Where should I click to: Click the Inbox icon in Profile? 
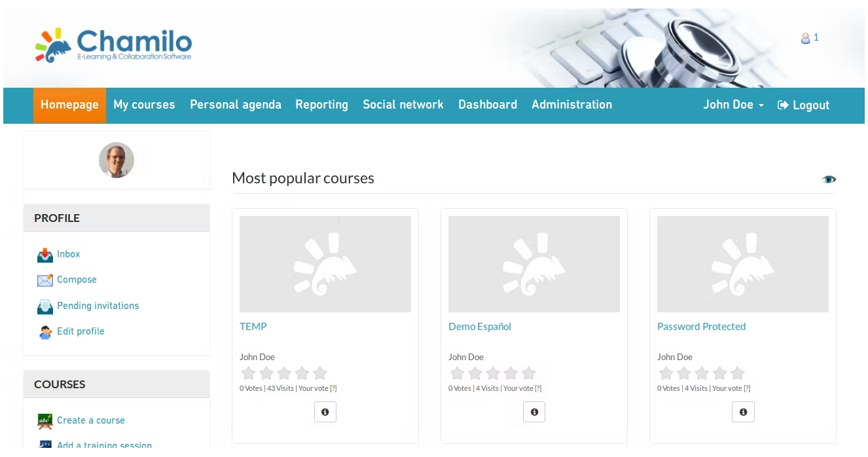point(45,255)
